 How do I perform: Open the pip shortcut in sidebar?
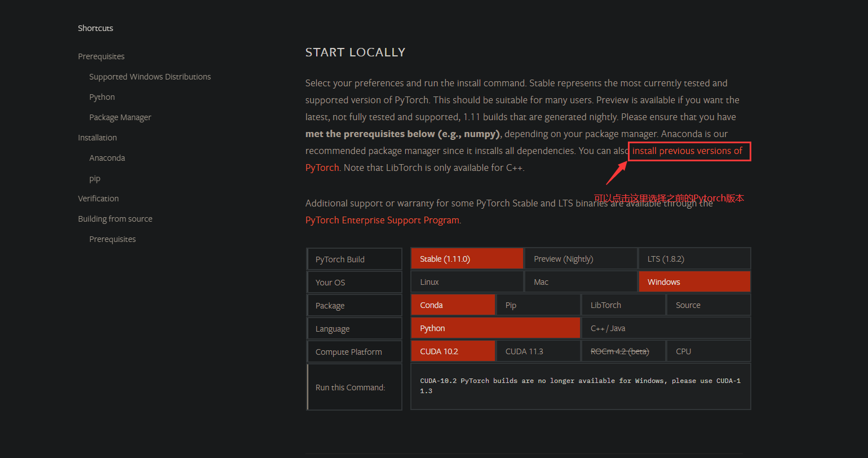(x=95, y=179)
